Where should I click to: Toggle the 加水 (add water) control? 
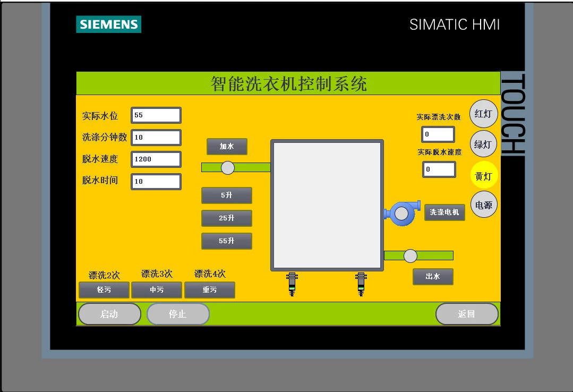point(227,147)
